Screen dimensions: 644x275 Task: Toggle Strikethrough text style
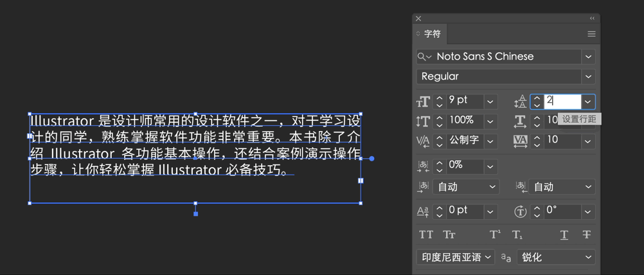587,235
